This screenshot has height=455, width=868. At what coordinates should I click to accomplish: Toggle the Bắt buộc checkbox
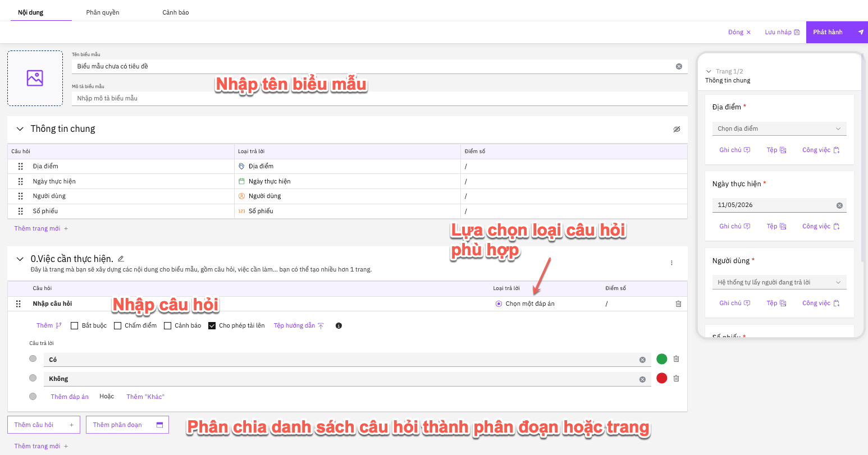tap(74, 325)
